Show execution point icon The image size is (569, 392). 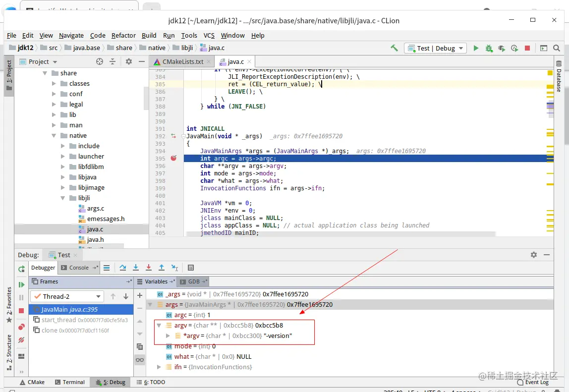coord(107,268)
